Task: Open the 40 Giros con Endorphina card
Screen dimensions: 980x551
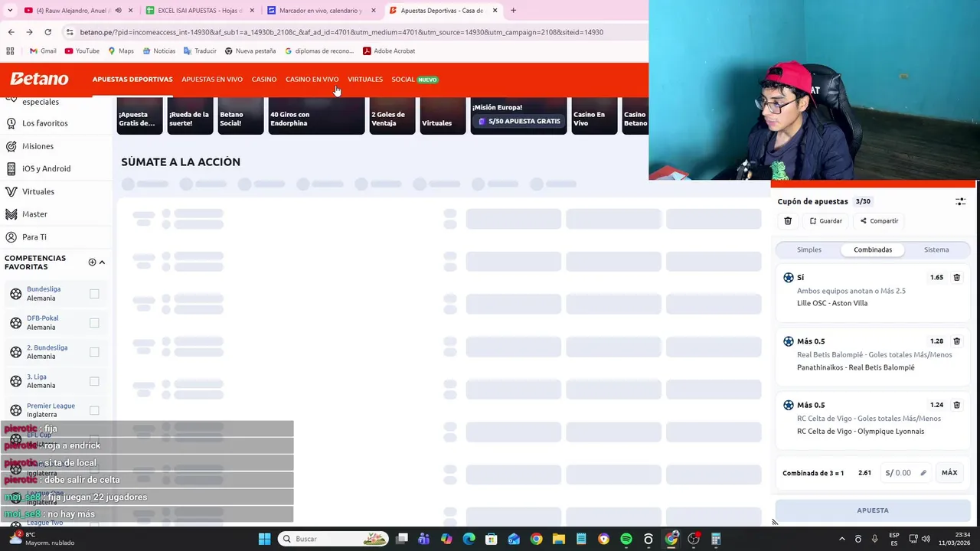Action: click(x=316, y=116)
